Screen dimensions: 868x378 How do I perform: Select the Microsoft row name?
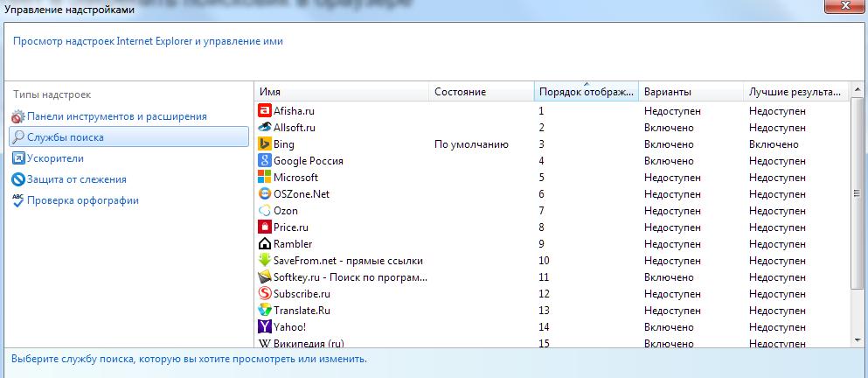(x=295, y=178)
